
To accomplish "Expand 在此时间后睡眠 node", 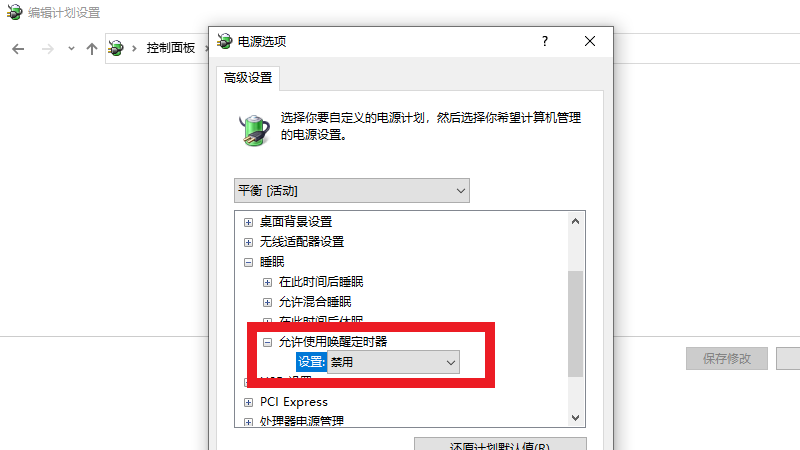I will click(267, 282).
